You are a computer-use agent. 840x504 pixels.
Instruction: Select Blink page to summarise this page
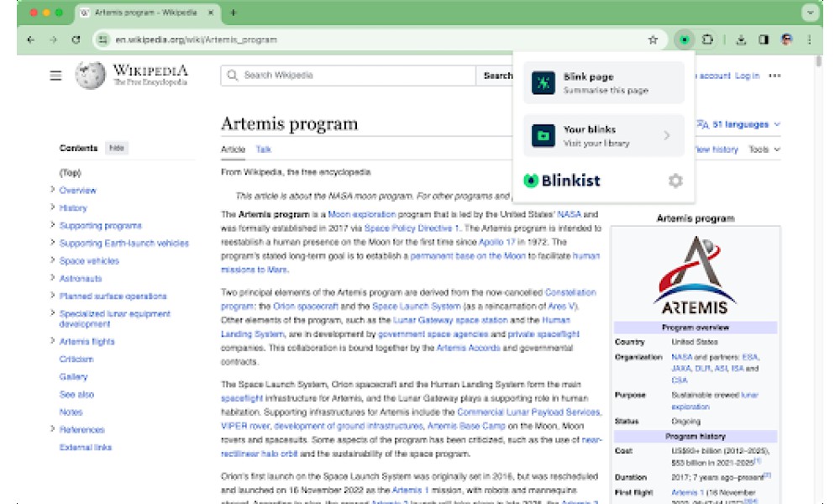[604, 83]
